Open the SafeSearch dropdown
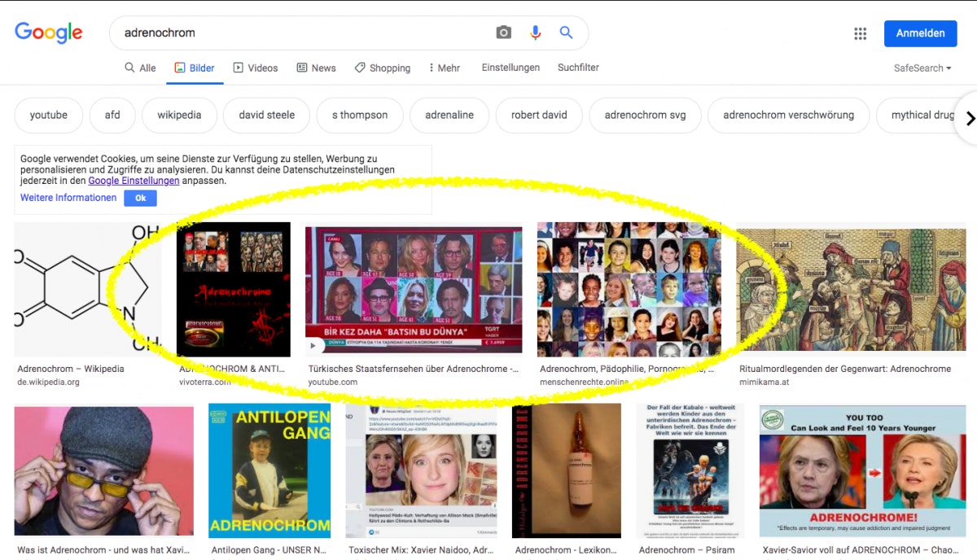The height and width of the screenshot is (560, 977). (x=922, y=68)
